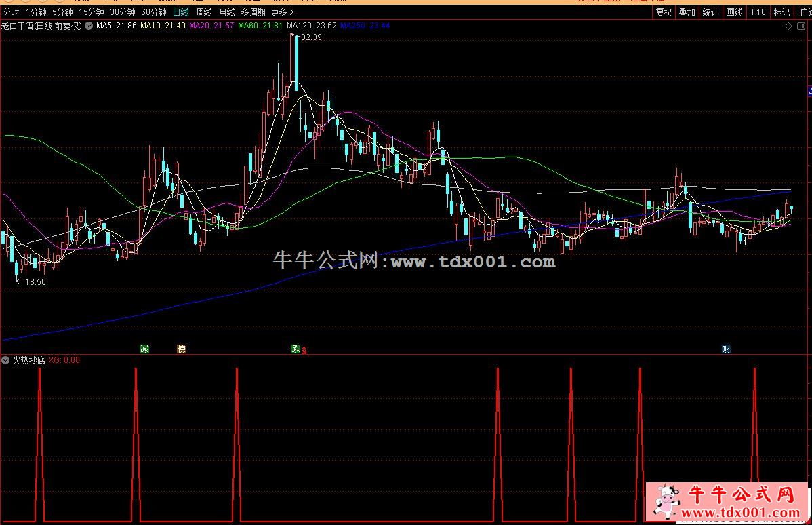The width and height of the screenshot is (812, 525).
Task: Click the MA120: 23.62 label
Action: (x=312, y=25)
